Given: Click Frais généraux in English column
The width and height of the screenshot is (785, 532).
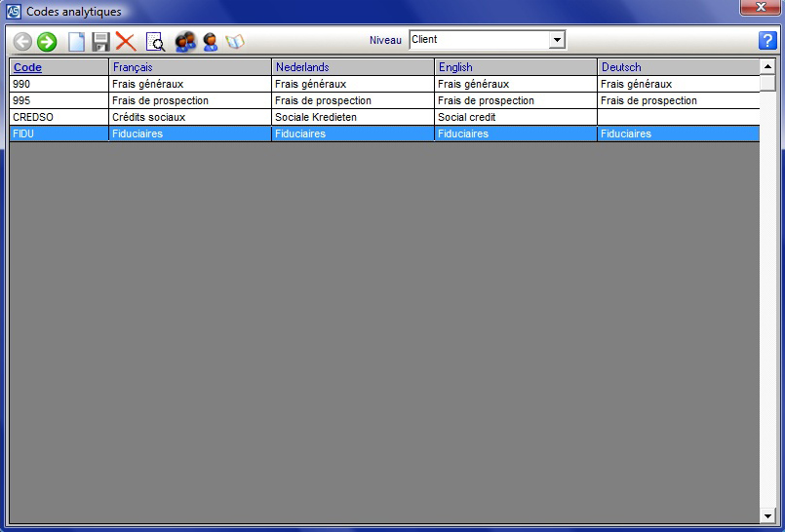Looking at the screenshot, I should tap(516, 84).
